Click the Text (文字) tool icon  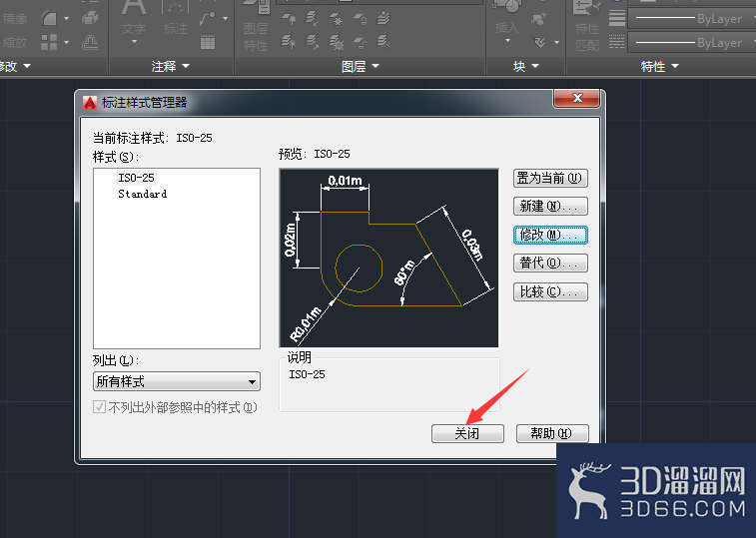(134, 19)
